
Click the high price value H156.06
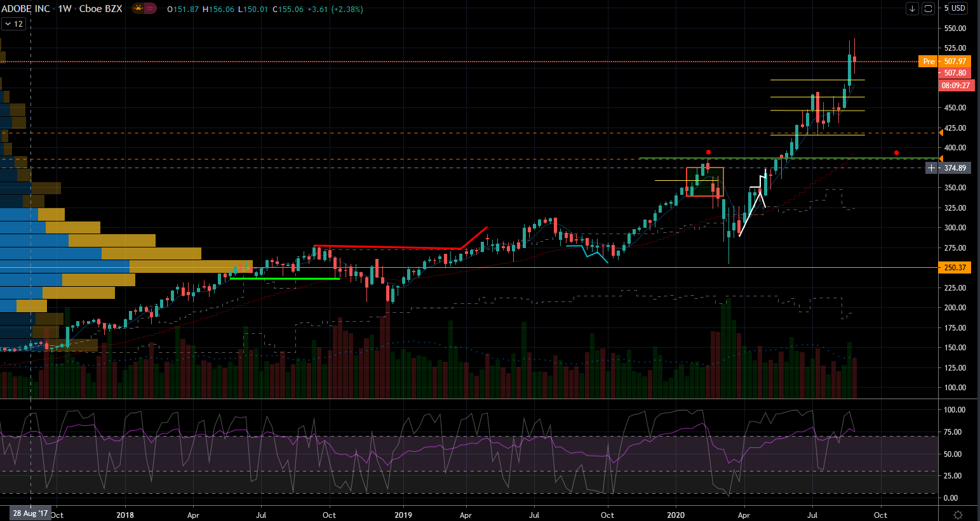[218, 10]
